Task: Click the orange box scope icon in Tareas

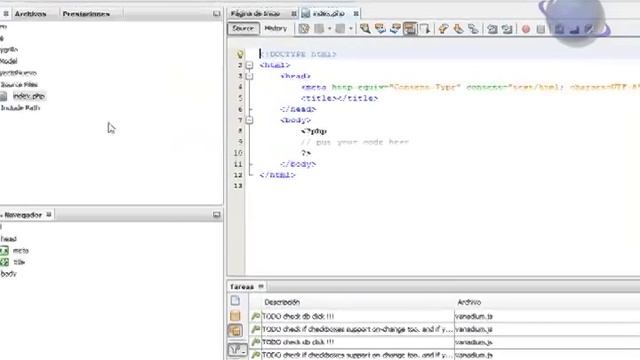Action: point(235,316)
